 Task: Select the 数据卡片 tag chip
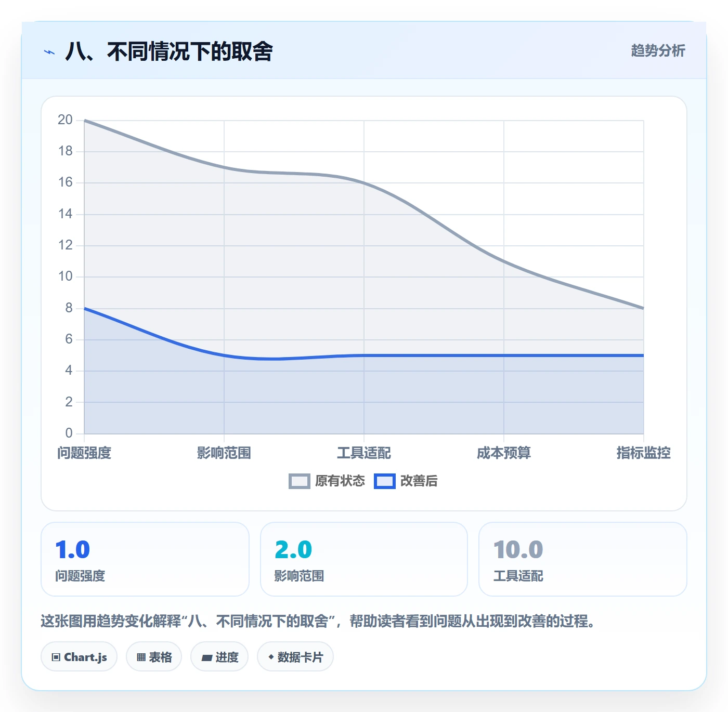(295, 657)
